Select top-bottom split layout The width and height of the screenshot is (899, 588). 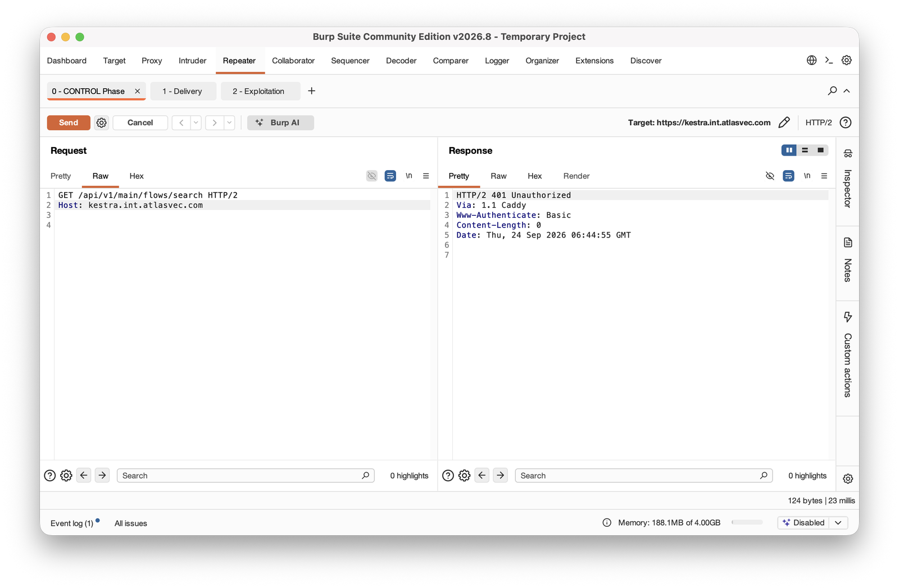(805, 150)
